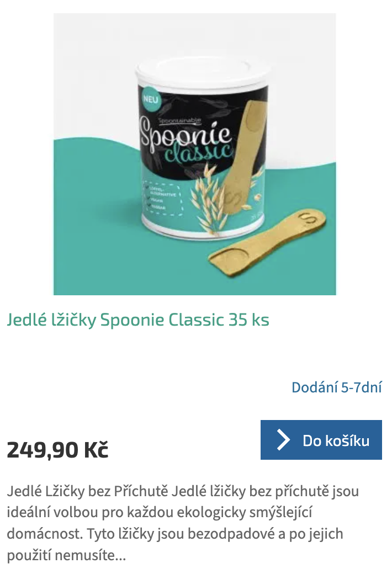The width and height of the screenshot is (392, 574).
Task: Open the Spoonie Classic product photo
Action: (194, 154)
